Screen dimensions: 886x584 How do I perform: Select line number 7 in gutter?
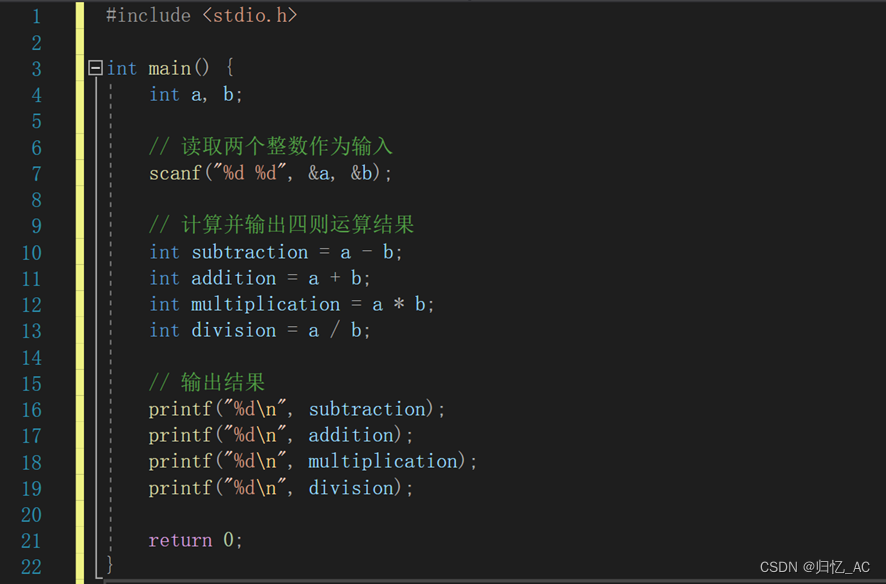click(x=37, y=173)
